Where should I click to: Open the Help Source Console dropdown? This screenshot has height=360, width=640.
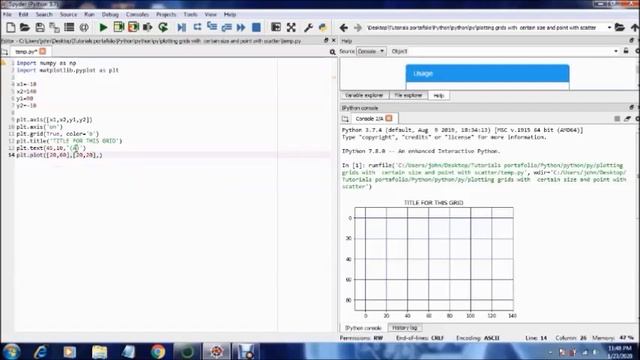coord(371,51)
